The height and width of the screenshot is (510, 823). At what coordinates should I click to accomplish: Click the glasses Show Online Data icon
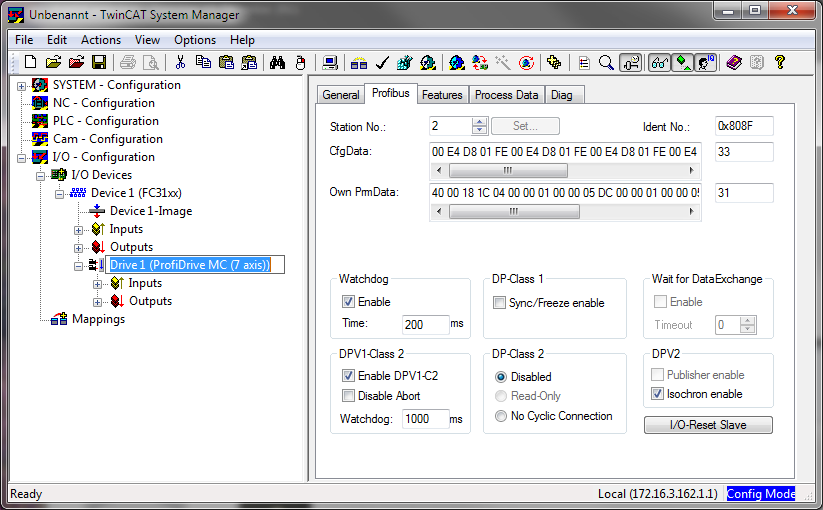pyautogui.click(x=659, y=62)
